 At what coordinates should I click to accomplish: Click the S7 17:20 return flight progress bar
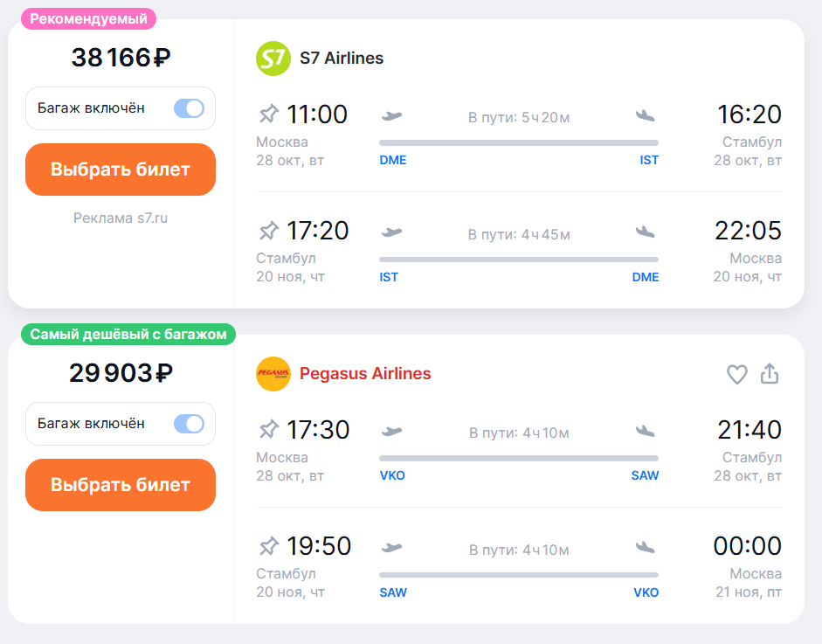point(519,259)
